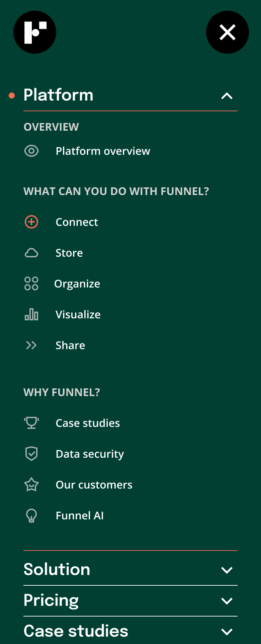Click the star Our customers icon
This screenshot has height=644, width=261.
tap(31, 485)
